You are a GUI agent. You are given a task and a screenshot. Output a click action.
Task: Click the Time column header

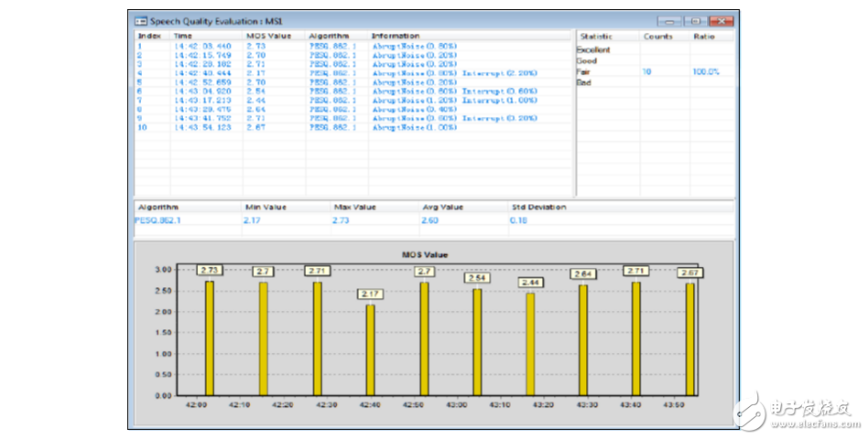click(x=183, y=36)
